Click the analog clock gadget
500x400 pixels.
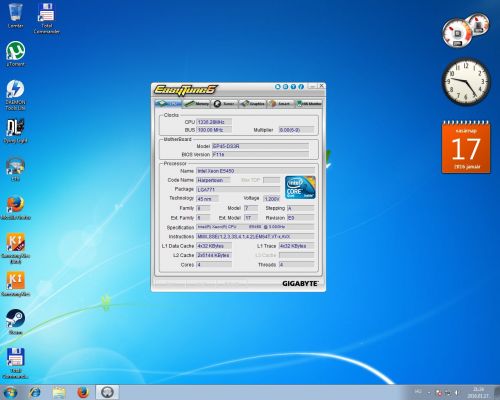click(466, 82)
